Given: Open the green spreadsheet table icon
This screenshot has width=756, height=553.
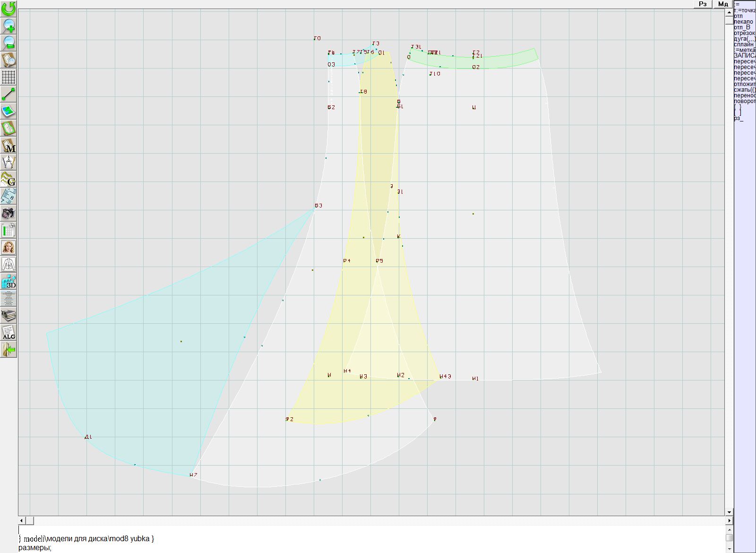Looking at the screenshot, I should 9,231.
